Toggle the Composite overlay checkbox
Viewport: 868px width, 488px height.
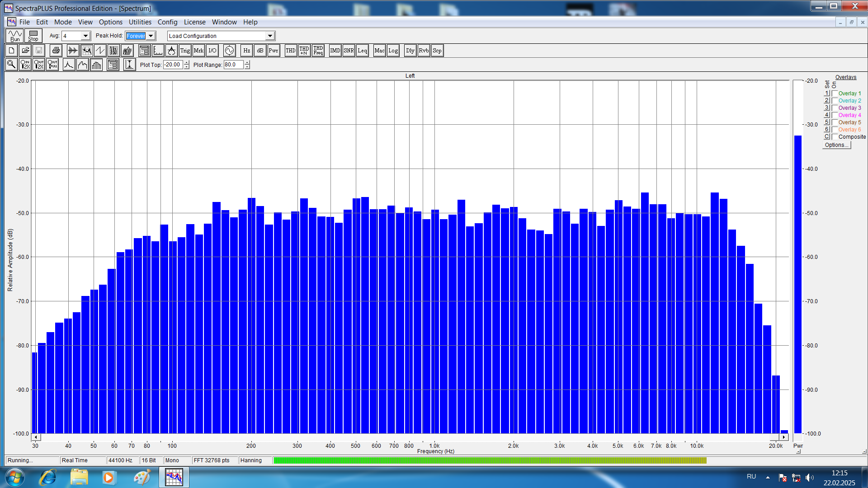[x=835, y=137]
